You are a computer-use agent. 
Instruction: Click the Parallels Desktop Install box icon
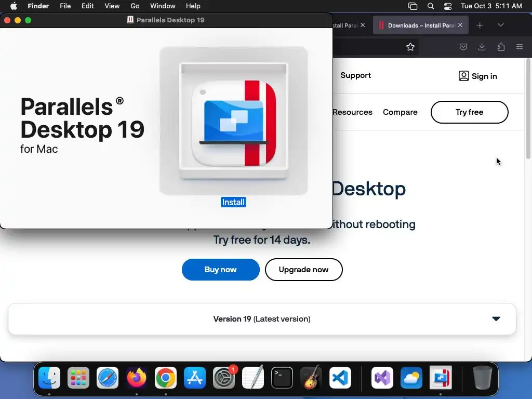click(x=233, y=121)
